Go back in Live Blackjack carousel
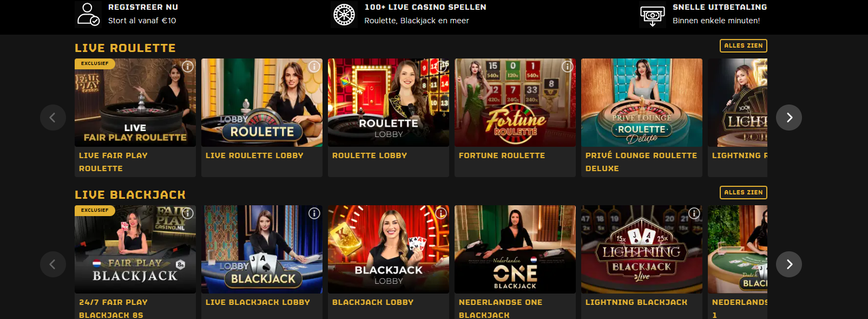The height and width of the screenshot is (319, 868). 53,264
